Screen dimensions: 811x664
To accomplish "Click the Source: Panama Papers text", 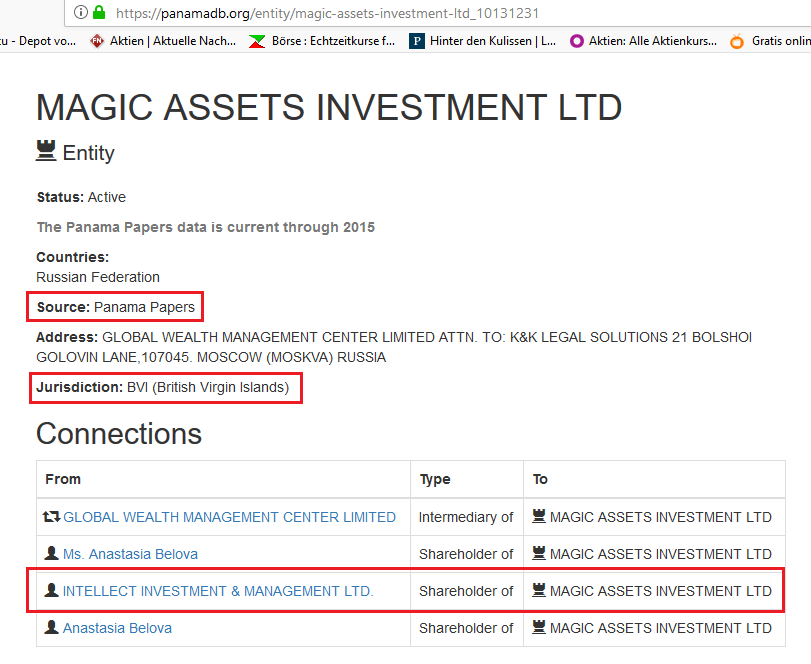I will pos(116,307).
